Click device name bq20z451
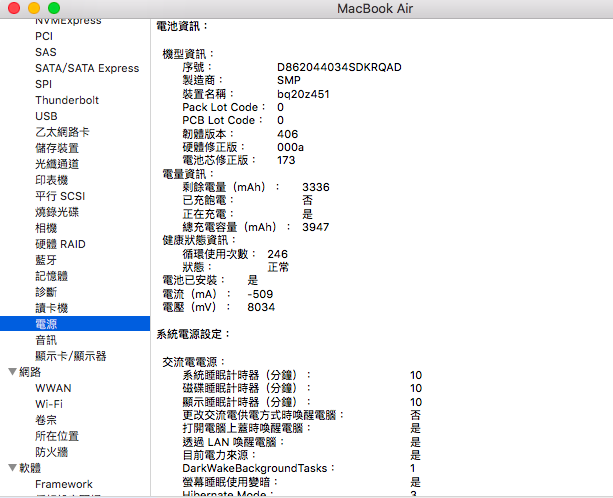613x498 pixels. pyautogui.click(x=303, y=94)
